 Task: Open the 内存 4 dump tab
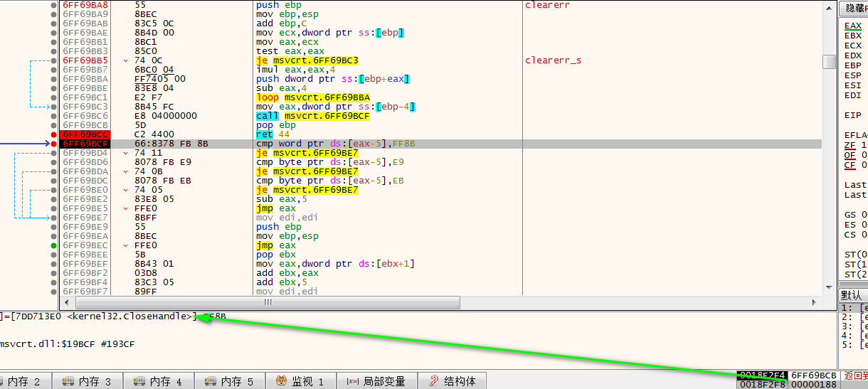[159, 381]
